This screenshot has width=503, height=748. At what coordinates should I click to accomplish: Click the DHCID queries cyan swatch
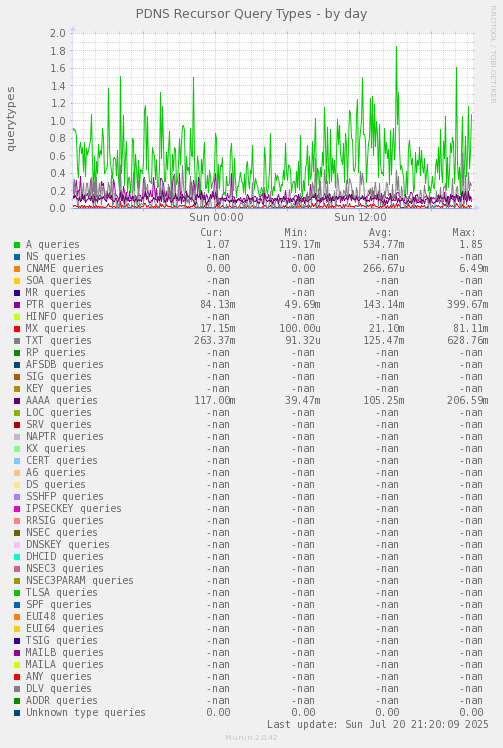(x=17, y=557)
